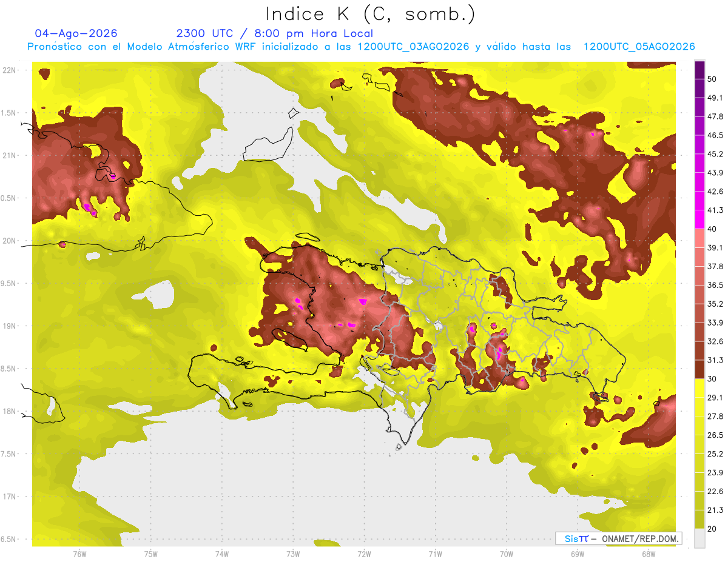This screenshot has height=562, width=728.
Task: Click the blue "SisTT" logo text
Action: (x=576, y=539)
